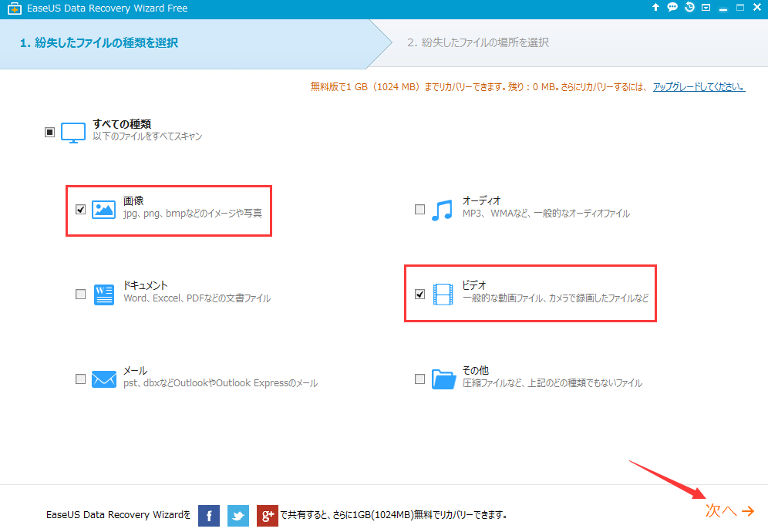768x532 pixels.
Task: Click the Word、Exccel、PDF description text
Action: 197,298
